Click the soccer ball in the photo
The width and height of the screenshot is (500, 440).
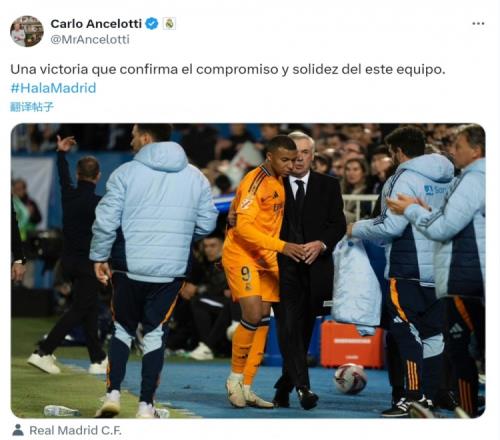coord(350,378)
